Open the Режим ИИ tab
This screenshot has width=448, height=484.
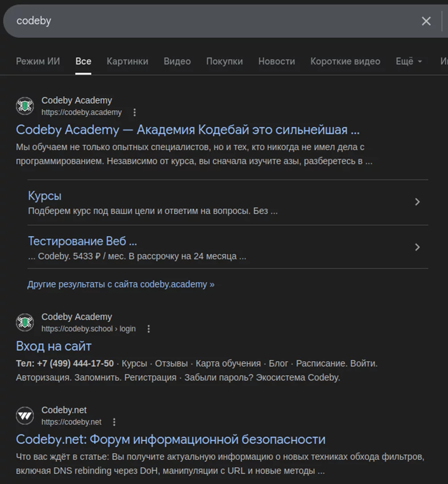coord(38,62)
